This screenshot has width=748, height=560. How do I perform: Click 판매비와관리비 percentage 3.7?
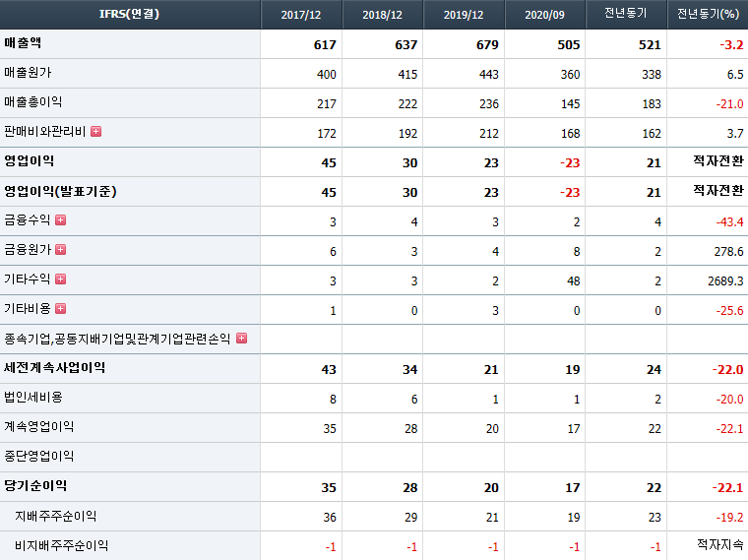735,134
